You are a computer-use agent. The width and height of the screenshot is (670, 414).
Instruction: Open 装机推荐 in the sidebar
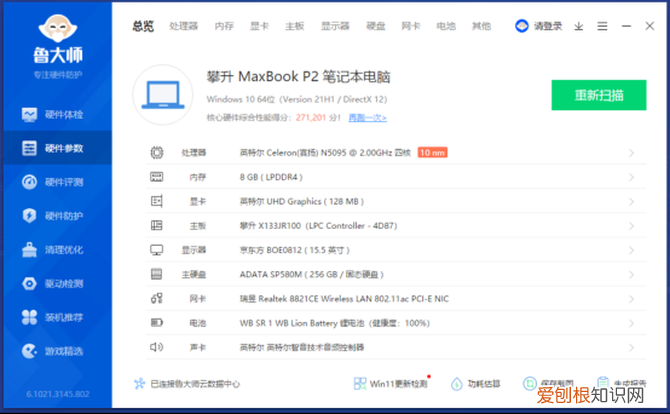58,317
